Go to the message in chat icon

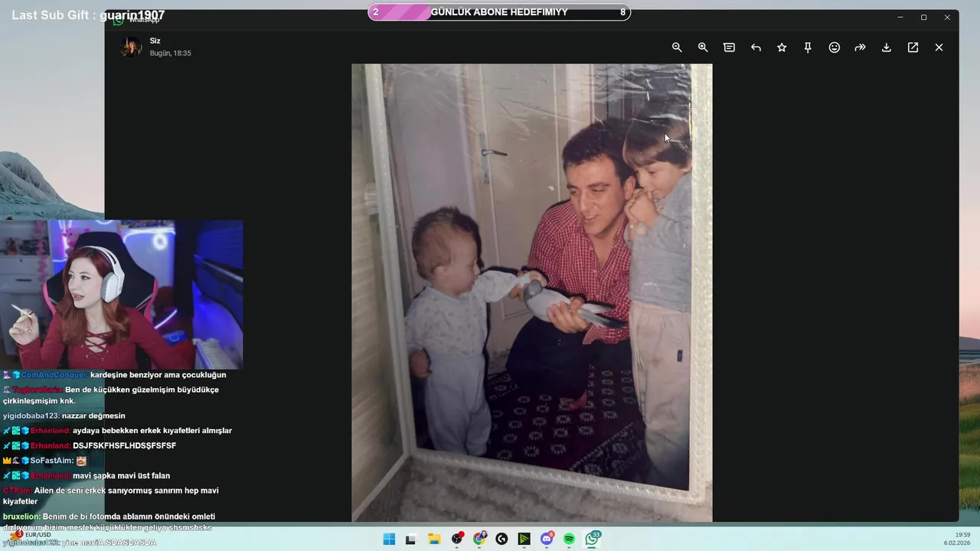tap(729, 47)
